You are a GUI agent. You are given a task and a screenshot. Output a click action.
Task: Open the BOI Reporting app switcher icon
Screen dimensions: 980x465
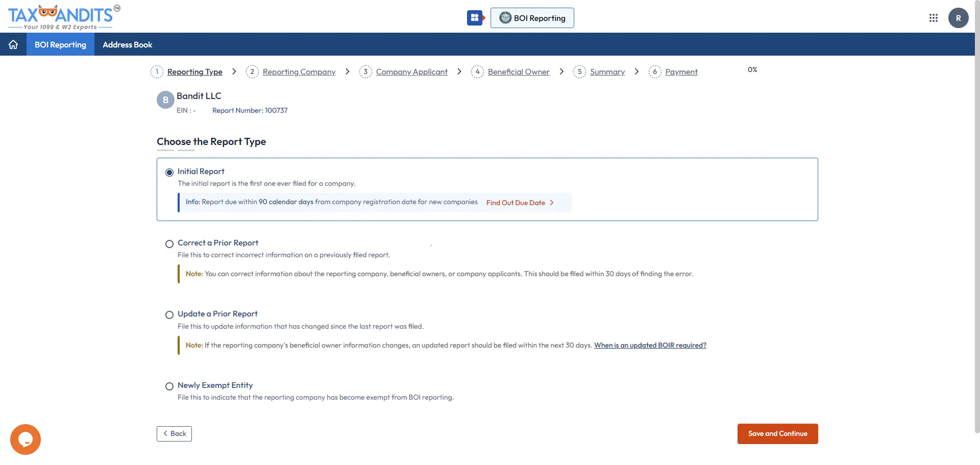[475, 17]
